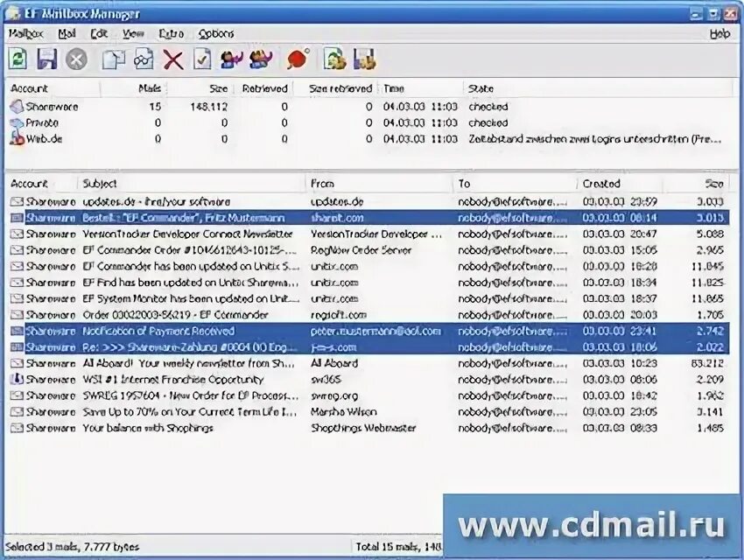
Task: Open the Help menu
Action: point(719,33)
